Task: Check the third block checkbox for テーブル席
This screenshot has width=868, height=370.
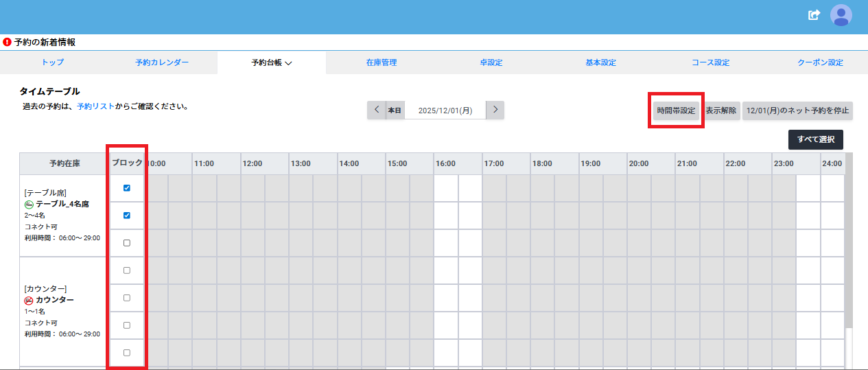Action: 126,243
